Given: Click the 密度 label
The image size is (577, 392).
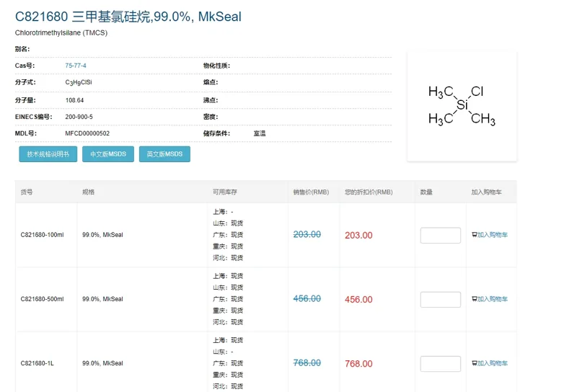Looking at the screenshot, I should [211, 117].
